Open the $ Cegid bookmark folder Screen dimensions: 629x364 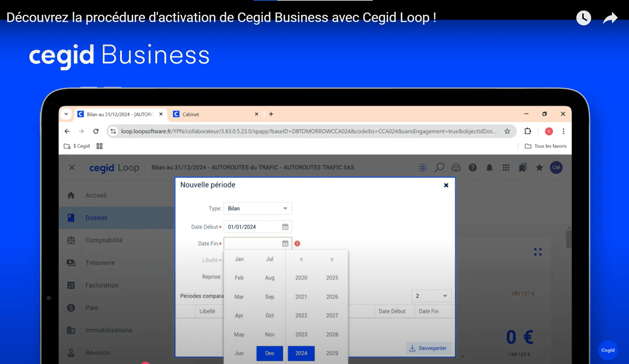point(77,146)
